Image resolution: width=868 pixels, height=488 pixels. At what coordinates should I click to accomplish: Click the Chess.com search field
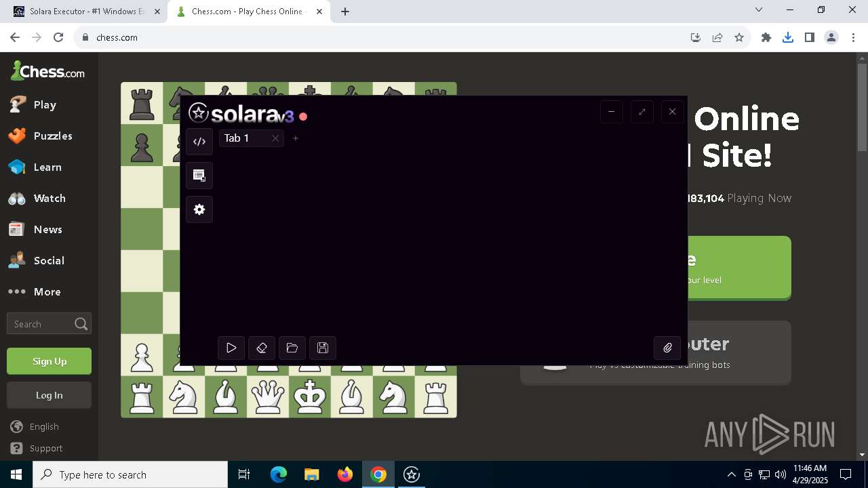[x=49, y=324]
